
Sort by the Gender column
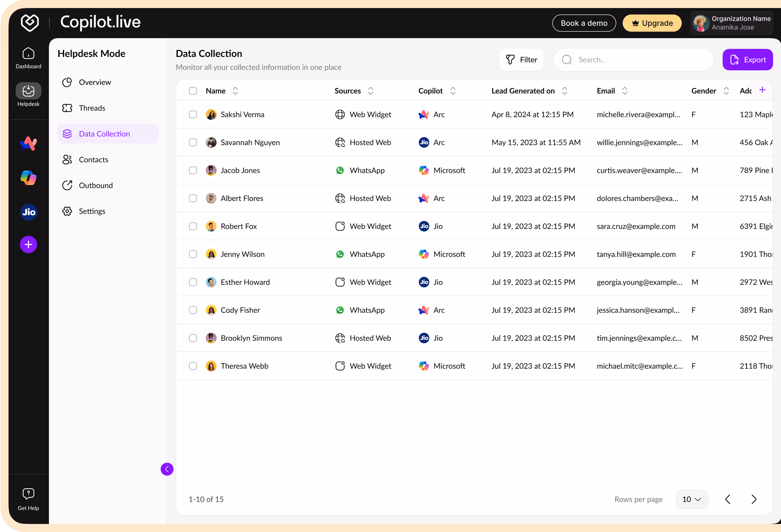click(726, 91)
